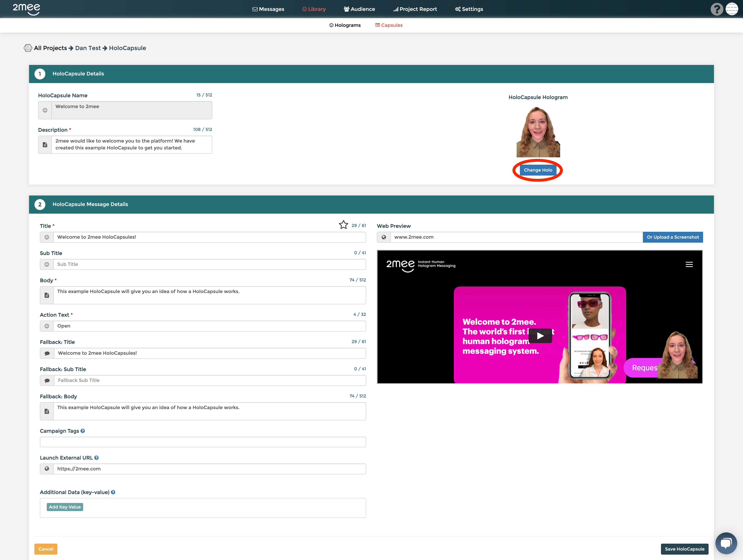Open the Settings menu
This screenshot has width=743, height=560.
(x=469, y=9)
